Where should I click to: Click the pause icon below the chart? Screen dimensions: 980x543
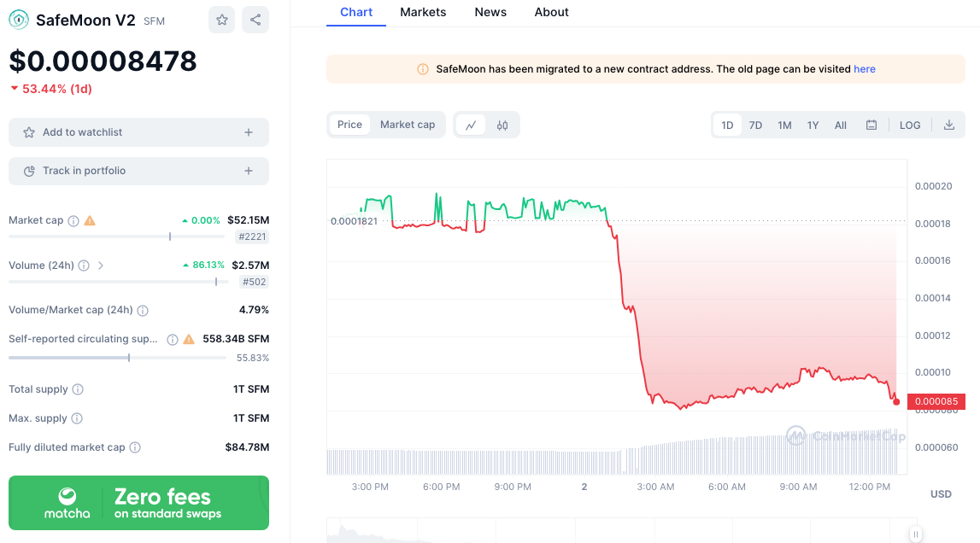click(x=916, y=534)
